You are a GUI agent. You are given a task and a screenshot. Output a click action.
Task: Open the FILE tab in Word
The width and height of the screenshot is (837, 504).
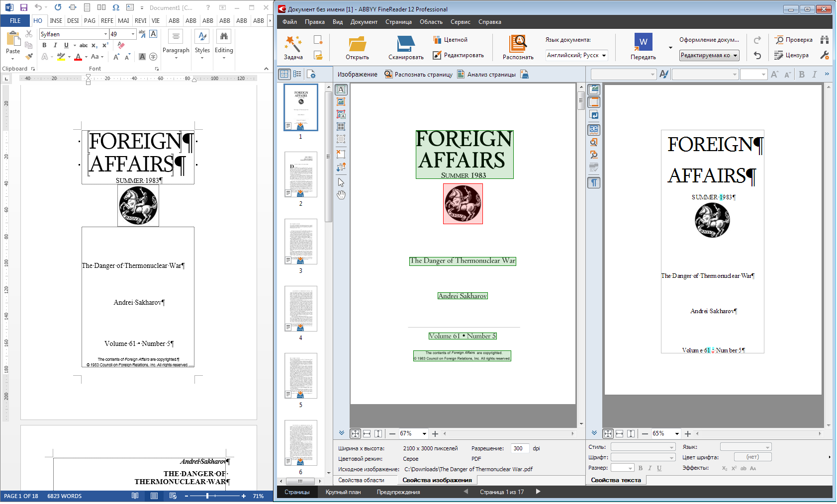click(15, 21)
